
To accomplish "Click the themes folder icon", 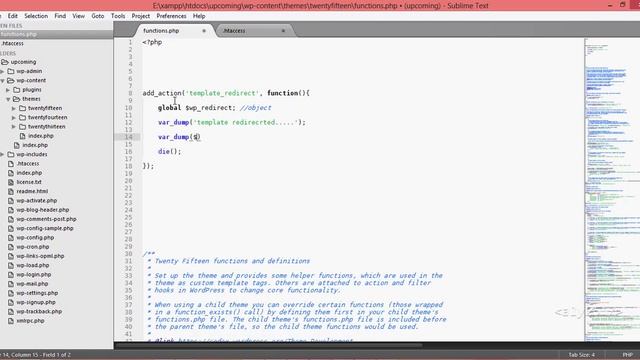I will (16, 99).
